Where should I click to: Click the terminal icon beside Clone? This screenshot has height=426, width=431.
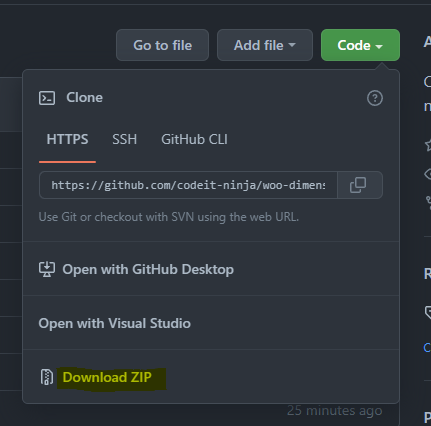(x=47, y=98)
